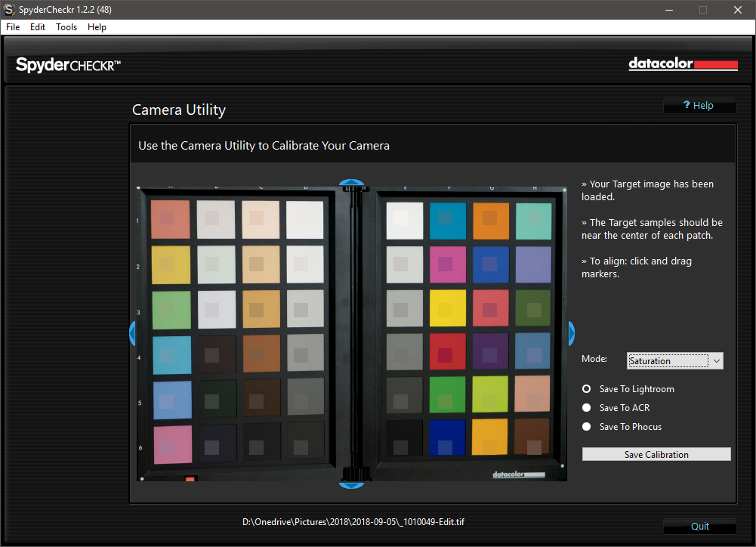
Task: Click the coral red patch in column G row 3
Action: [490, 307]
